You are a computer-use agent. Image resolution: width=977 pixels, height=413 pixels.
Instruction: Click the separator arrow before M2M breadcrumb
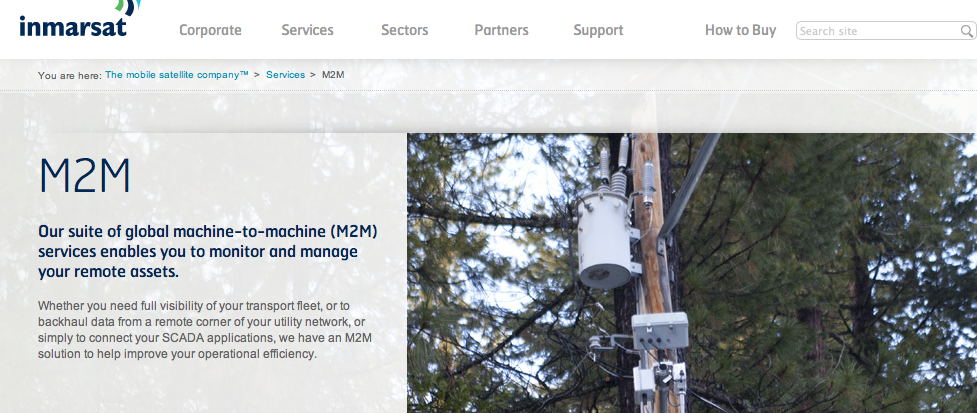click(x=313, y=75)
